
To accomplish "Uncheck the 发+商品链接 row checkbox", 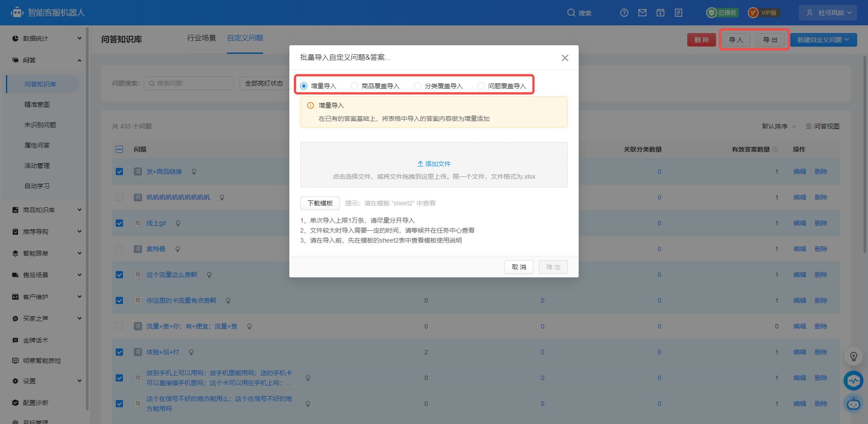I will click(119, 172).
